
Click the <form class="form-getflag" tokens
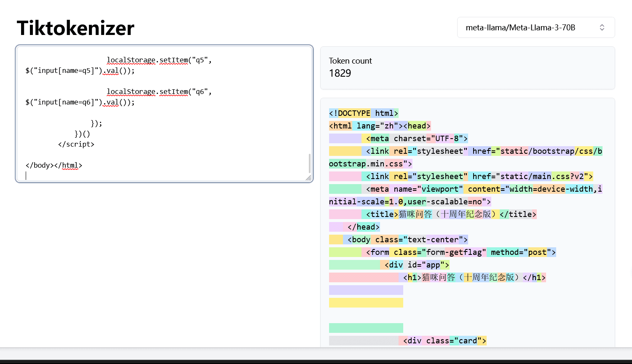point(426,252)
